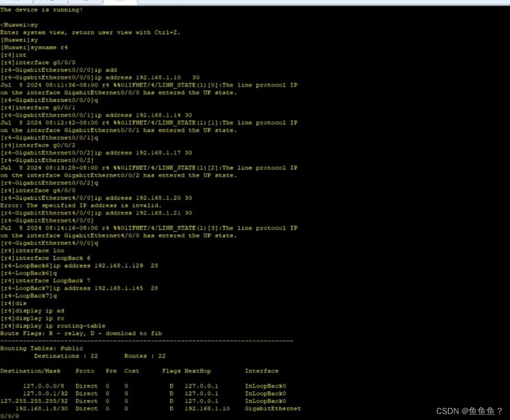Click the "Routes : 22" count
Image resolution: width=510 pixels, height=420 pixels.
(x=145, y=356)
